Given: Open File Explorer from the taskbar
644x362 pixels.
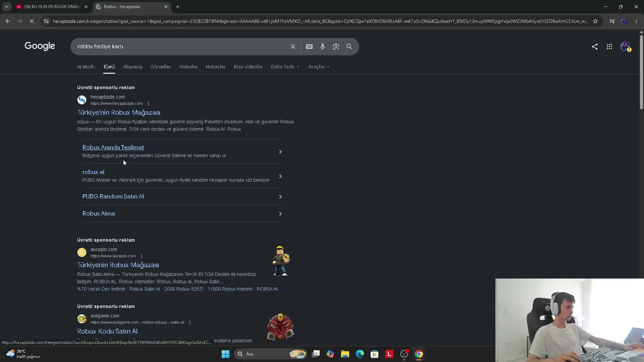Looking at the screenshot, I should pyautogui.click(x=345, y=354).
